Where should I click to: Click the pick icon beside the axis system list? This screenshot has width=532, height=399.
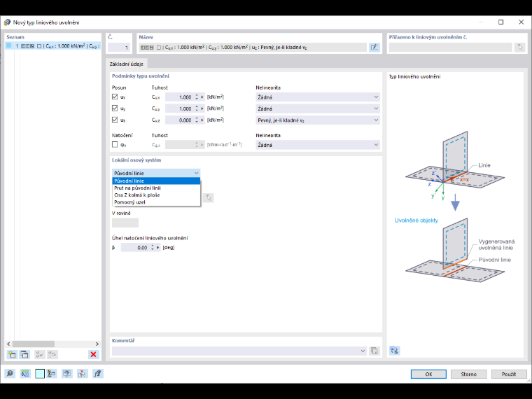pos(209,197)
